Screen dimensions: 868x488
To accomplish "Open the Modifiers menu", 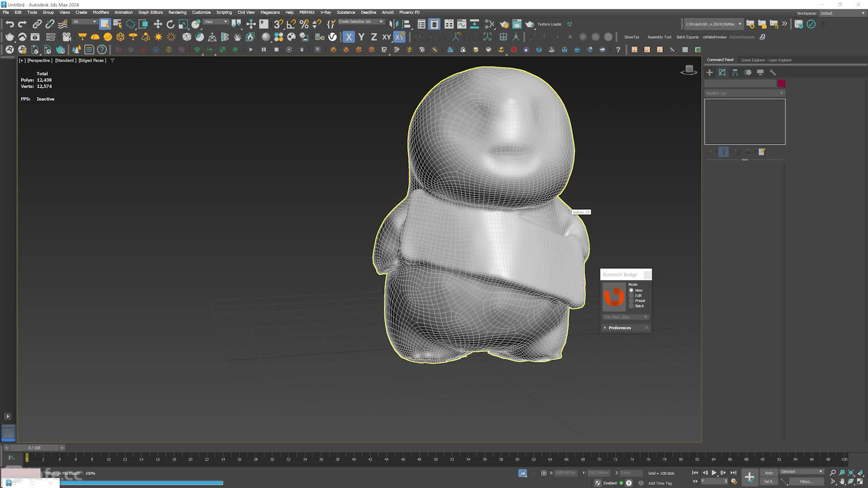I will tap(101, 12).
